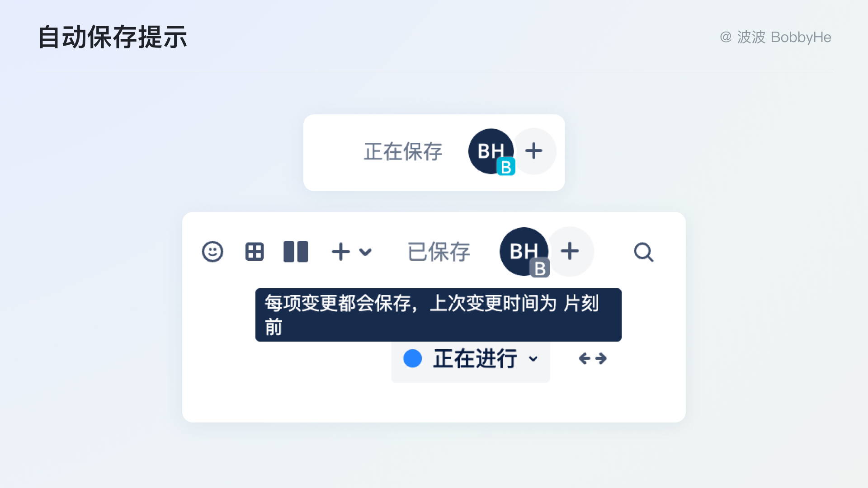The height and width of the screenshot is (488, 868).
Task: Click the emoji smiley icon
Action: pyautogui.click(x=212, y=252)
